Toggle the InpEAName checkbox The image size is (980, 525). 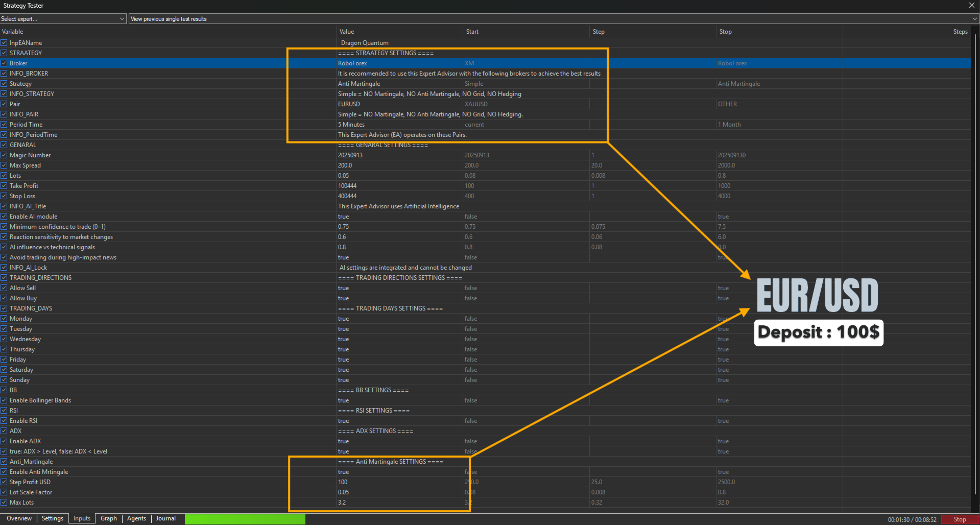pos(4,43)
